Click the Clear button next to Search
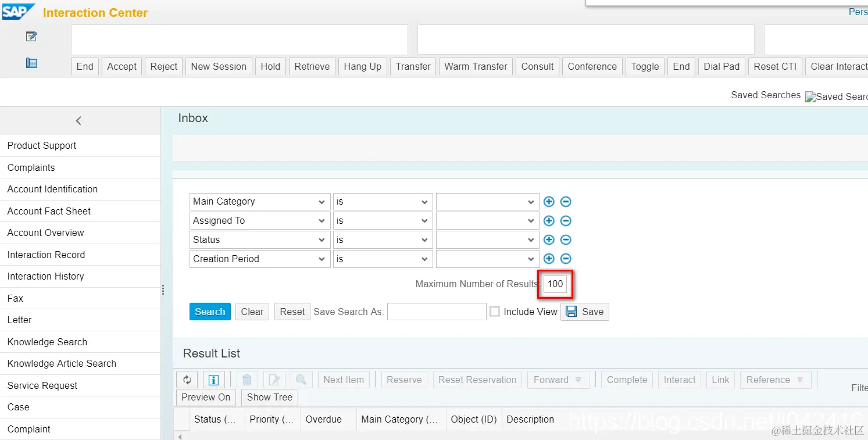The width and height of the screenshot is (868, 440). pos(252,312)
